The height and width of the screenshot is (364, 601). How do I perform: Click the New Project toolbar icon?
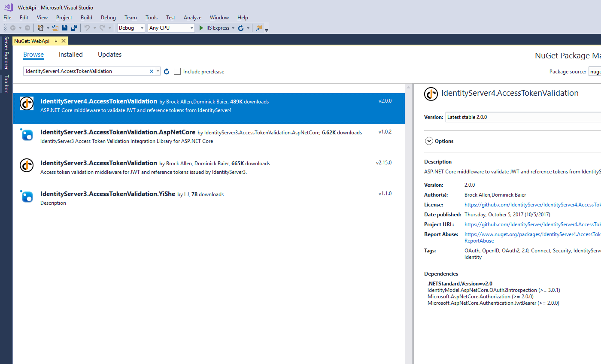(41, 28)
